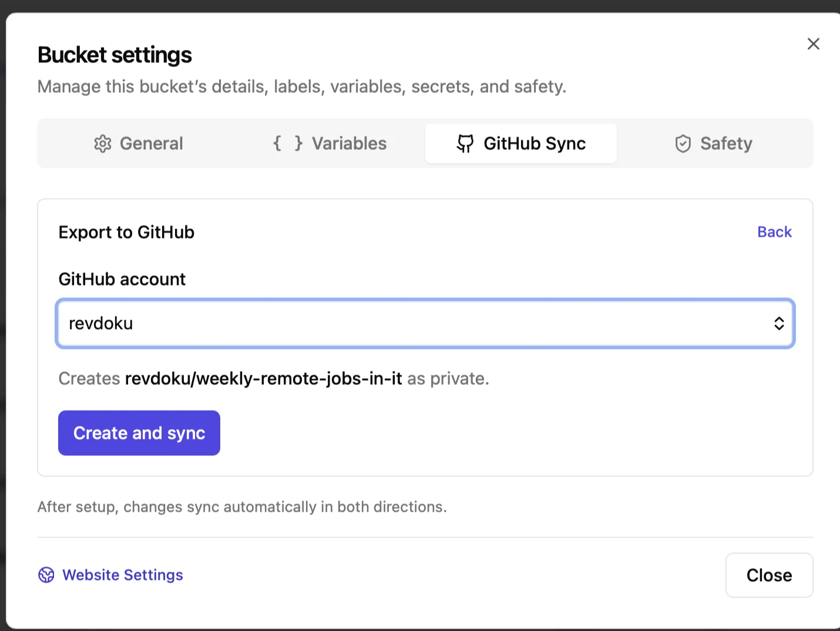Viewport: 840px width, 631px height.
Task: Click the Create and sync button
Action: pos(139,433)
